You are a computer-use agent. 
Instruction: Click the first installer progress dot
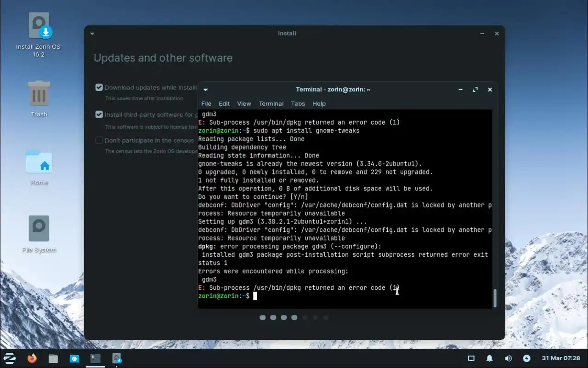263,317
